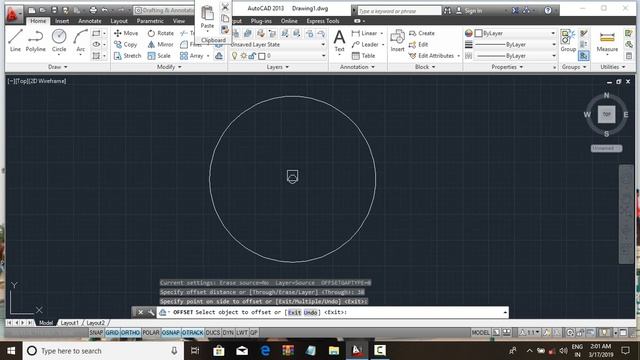Select the Line tool
The width and height of the screenshot is (640, 360).
[15, 40]
